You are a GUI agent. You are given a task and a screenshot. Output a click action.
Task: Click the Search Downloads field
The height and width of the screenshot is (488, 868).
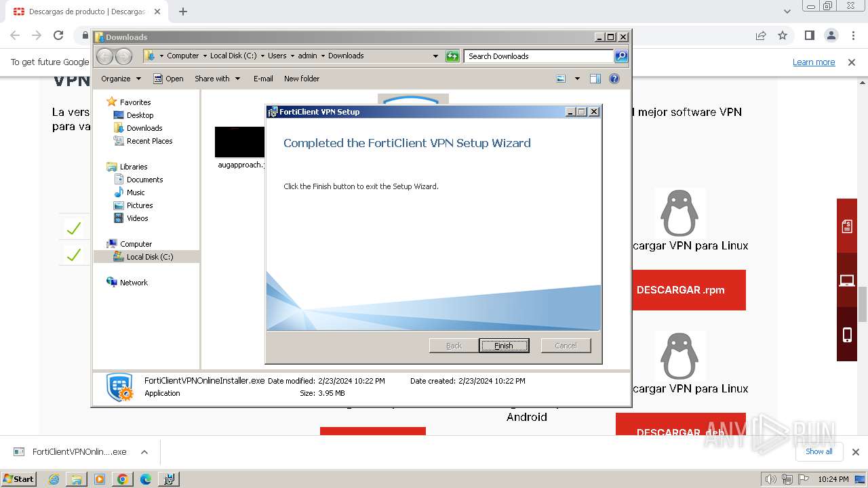539,56
